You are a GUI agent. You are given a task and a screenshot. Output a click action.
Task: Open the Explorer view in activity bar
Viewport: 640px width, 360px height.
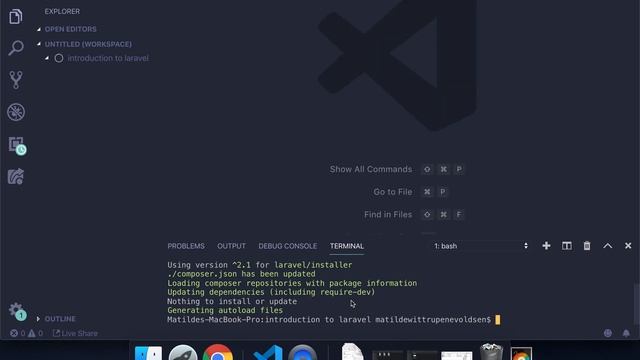point(16,17)
